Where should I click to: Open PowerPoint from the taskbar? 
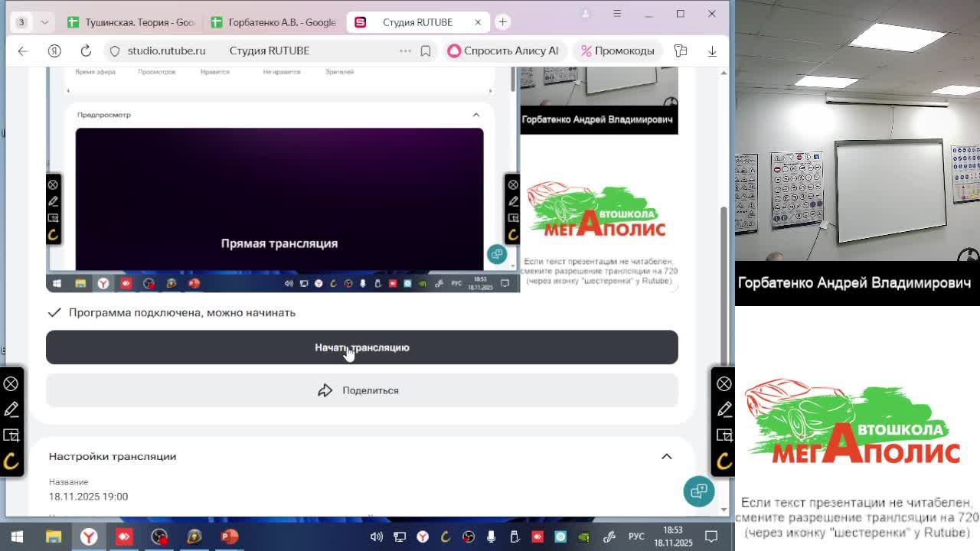pos(229,536)
